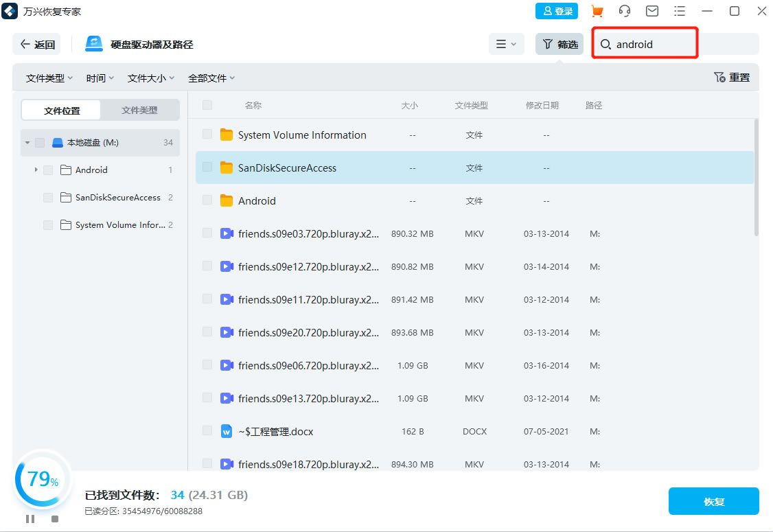This screenshot has height=532, width=773.
Task: Click the reset filter button 重置
Action: (732, 78)
